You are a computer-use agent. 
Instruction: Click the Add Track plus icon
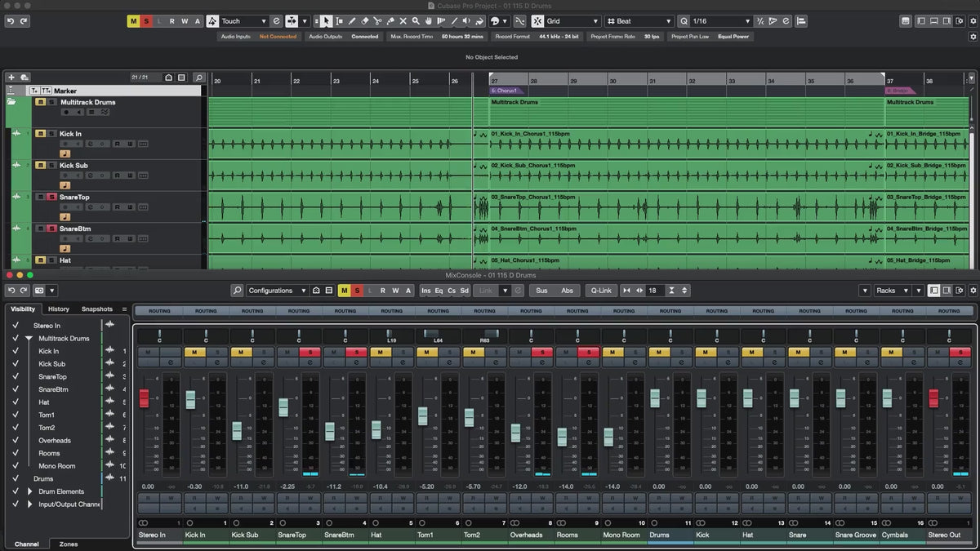(x=11, y=78)
